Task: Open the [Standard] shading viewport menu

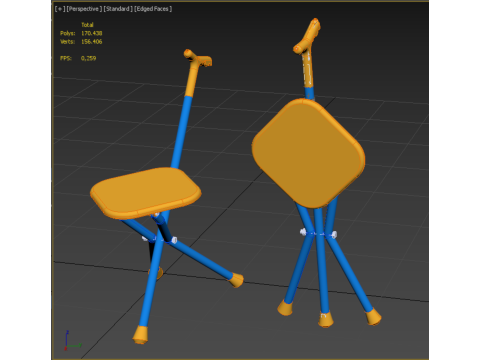Action: click(x=118, y=9)
